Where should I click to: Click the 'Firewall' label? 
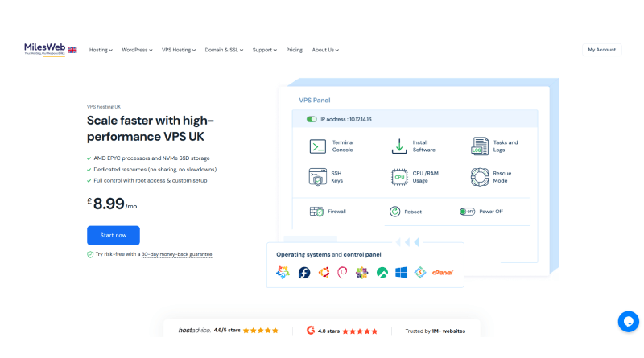pos(336,212)
